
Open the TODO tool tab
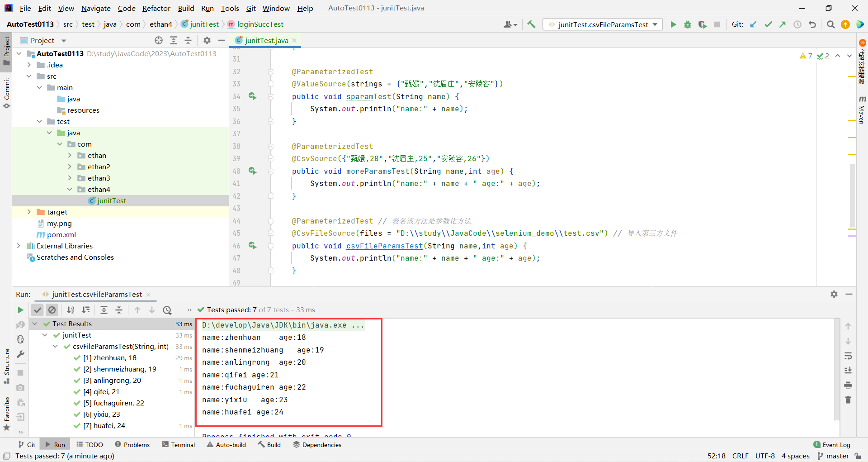coord(90,444)
